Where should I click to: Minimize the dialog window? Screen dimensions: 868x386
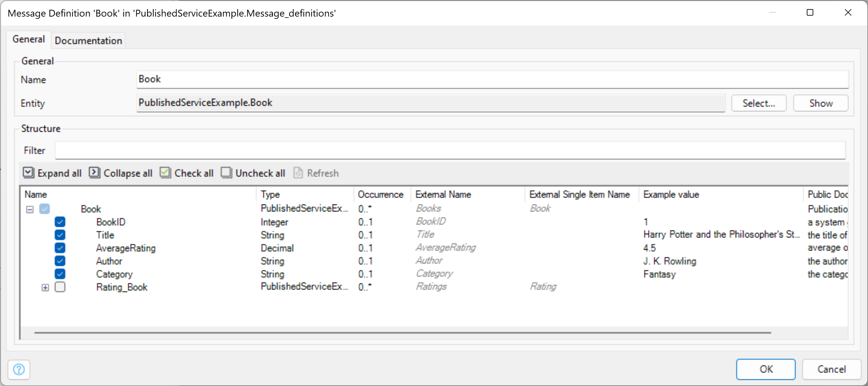[x=772, y=13]
